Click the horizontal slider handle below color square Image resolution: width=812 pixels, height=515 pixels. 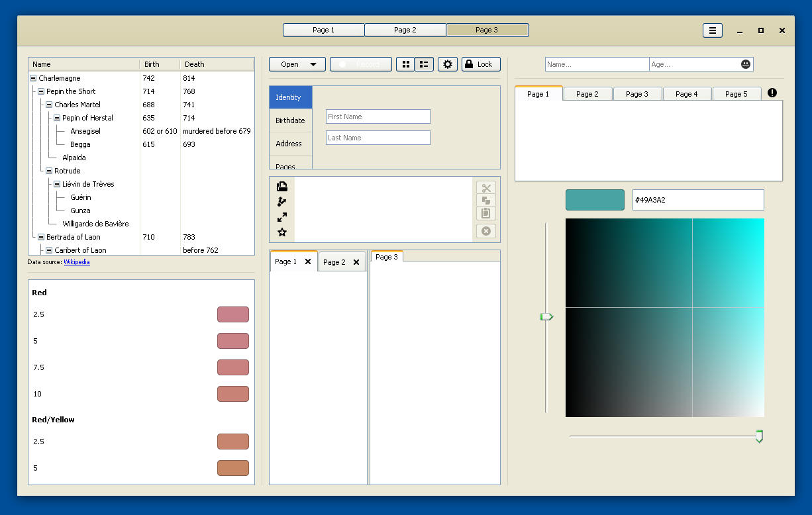760,436
